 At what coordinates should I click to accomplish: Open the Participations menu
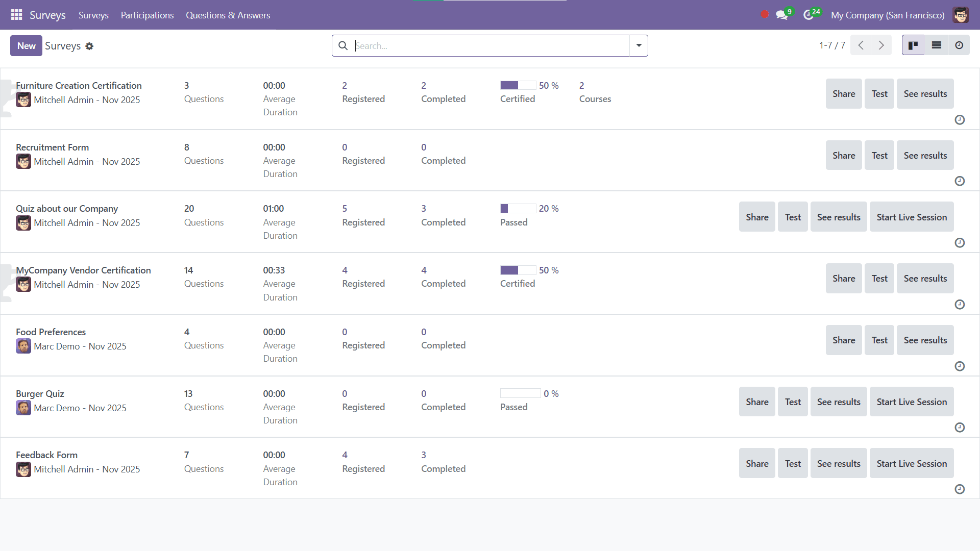pyautogui.click(x=147, y=15)
